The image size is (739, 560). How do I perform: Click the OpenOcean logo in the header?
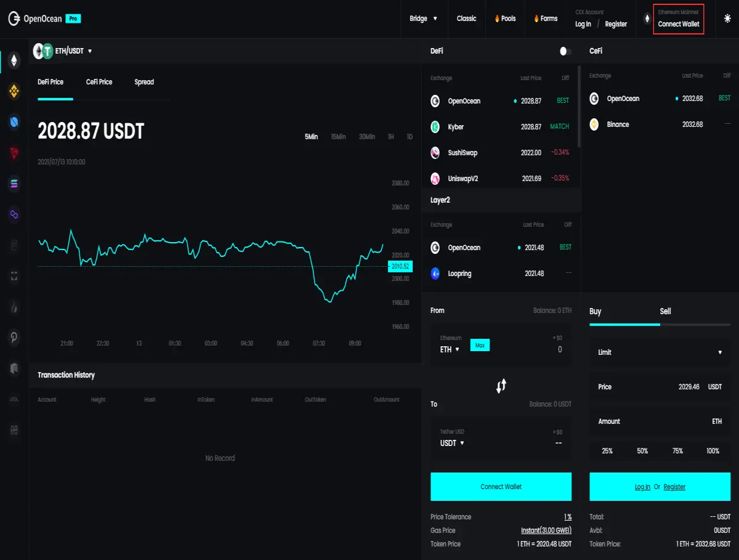44,18
